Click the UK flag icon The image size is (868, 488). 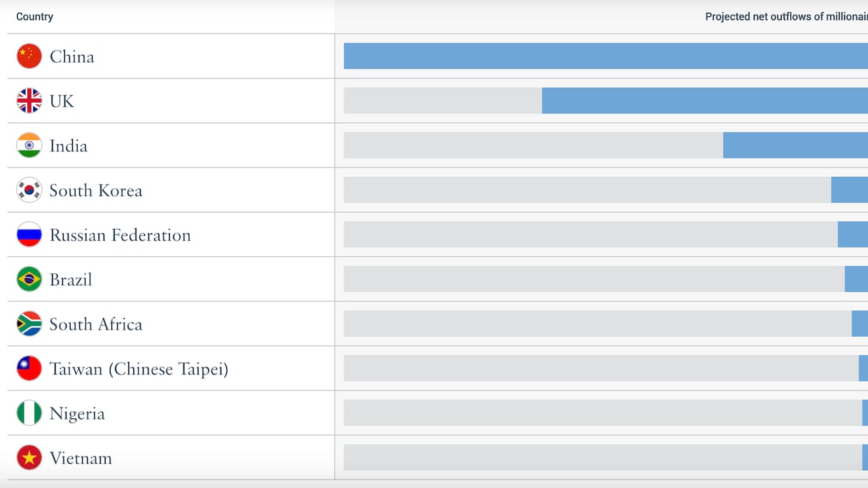(29, 101)
